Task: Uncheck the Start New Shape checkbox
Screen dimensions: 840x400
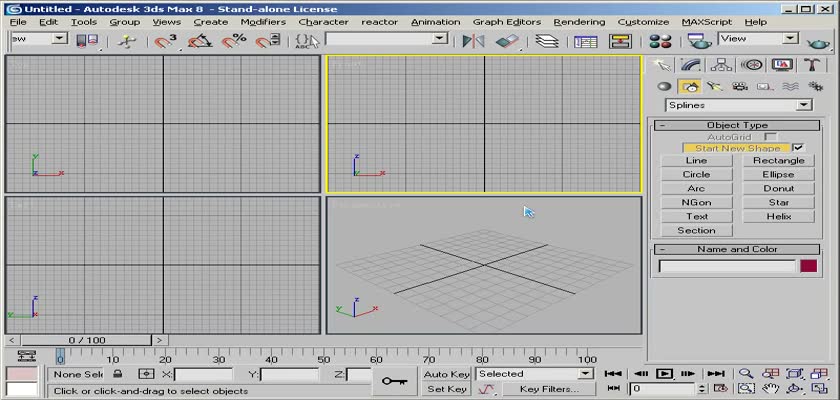Action: (x=798, y=148)
